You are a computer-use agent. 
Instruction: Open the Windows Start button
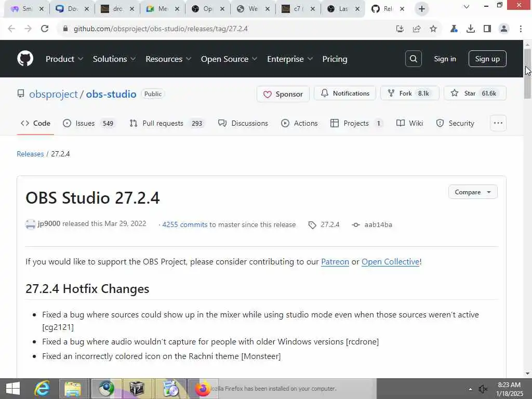(x=13, y=389)
